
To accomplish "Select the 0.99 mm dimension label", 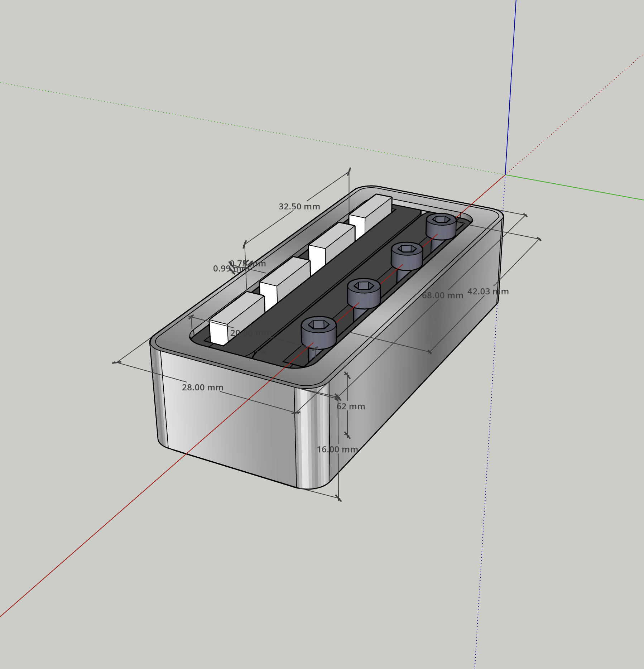I will point(231,269).
